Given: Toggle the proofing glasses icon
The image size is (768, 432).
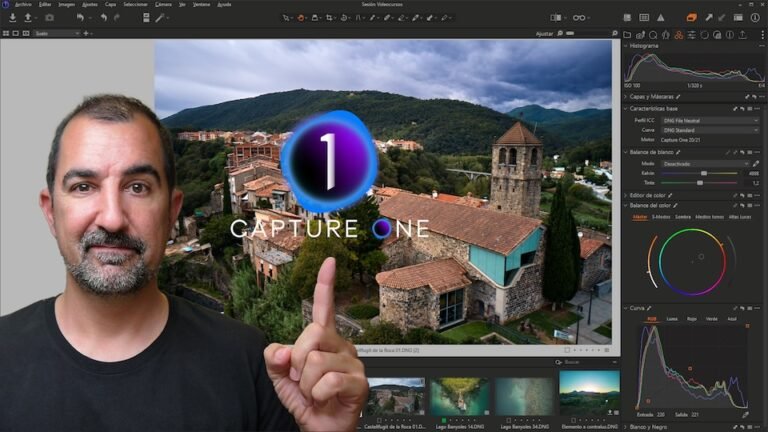Looking at the screenshot, I should tap(579, 18).
